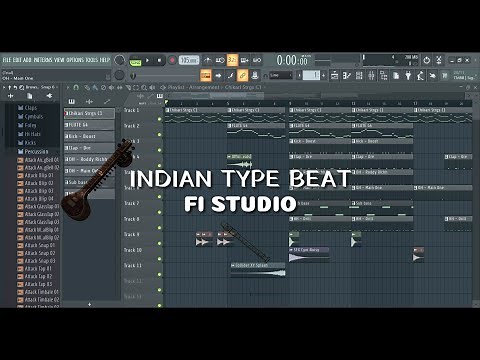Select the Kick - Boost pattern in picker
Image resolution: width=480 pixels, height=360 pixels.
coord(89,136)
